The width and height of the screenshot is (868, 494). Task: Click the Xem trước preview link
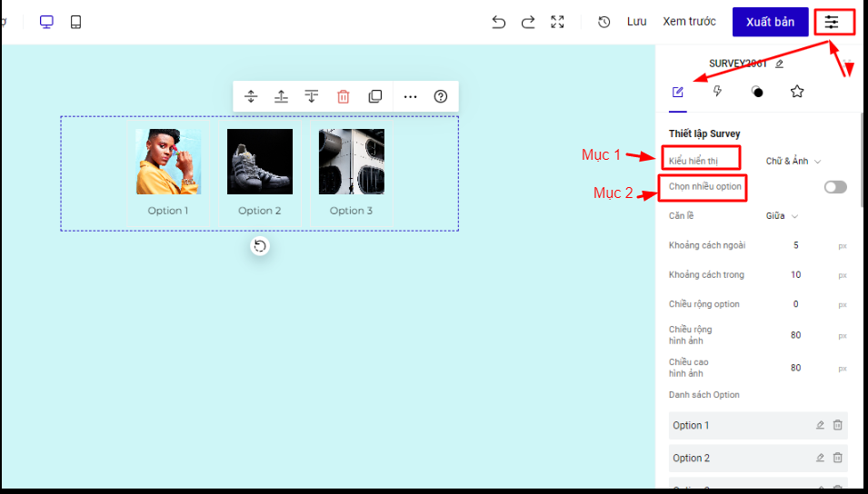(x=689, y=22)
